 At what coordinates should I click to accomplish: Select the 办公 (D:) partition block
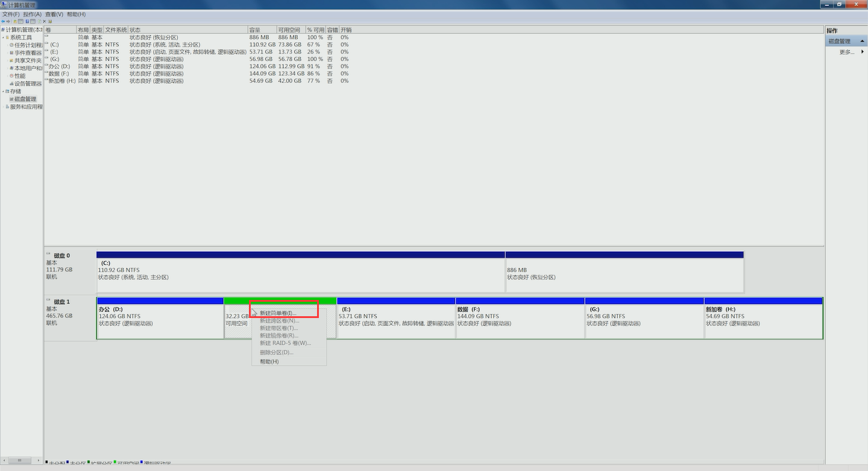tap(160, 318)
